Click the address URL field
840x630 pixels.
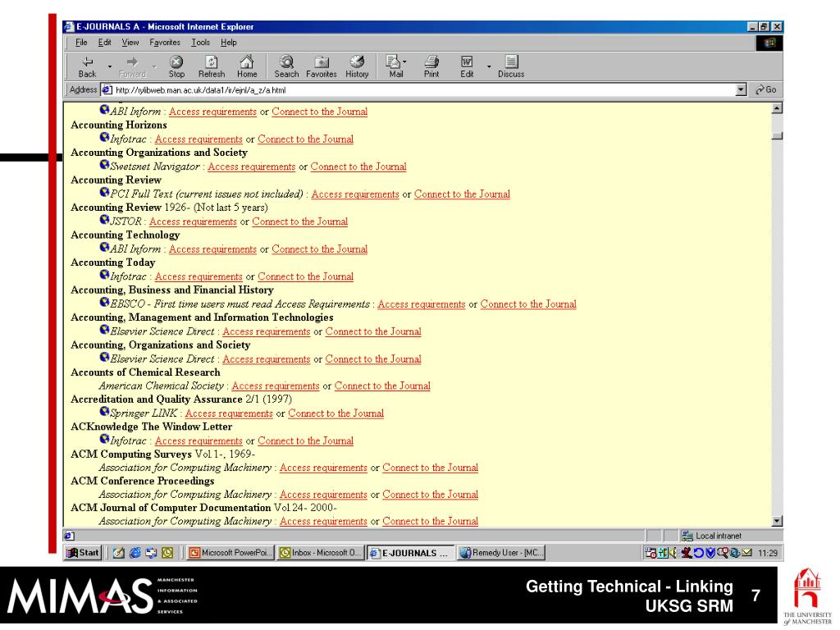click(423, 90)
